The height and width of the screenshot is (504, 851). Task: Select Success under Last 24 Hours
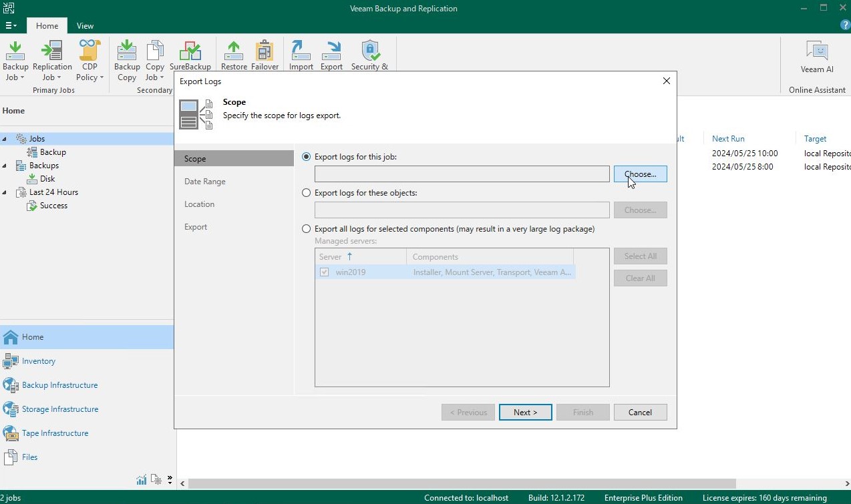(x=53, y=206)
